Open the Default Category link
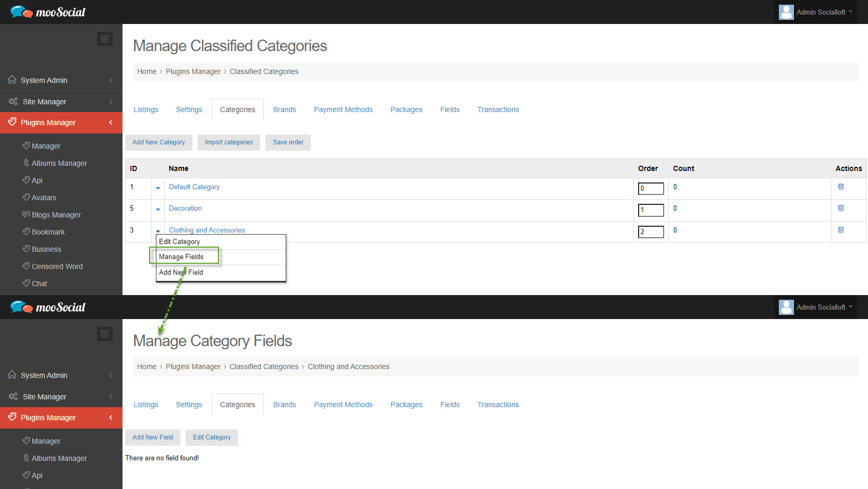The image size is (868, 489). point(194,187)
